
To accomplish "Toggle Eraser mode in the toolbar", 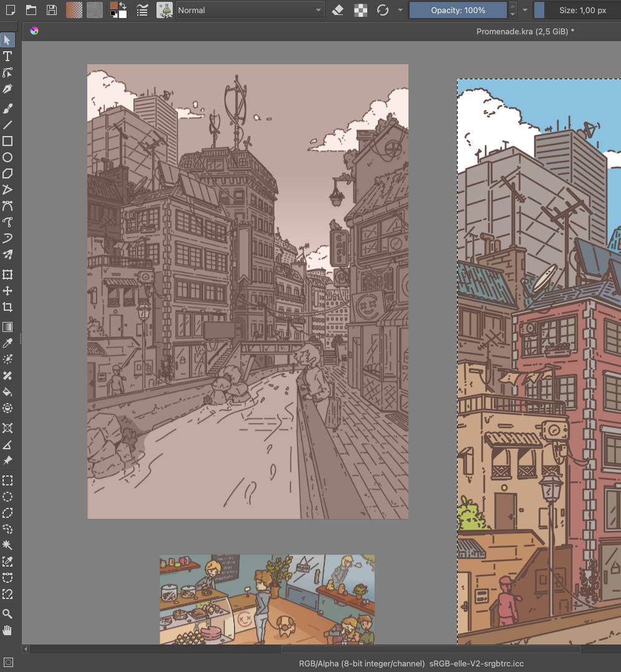I will tap(338, 10).
